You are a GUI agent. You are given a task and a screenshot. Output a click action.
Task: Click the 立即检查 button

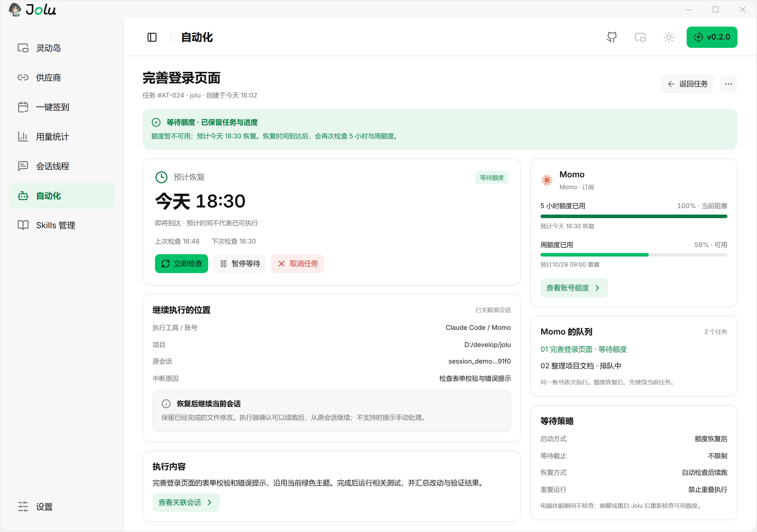[181, 264]
